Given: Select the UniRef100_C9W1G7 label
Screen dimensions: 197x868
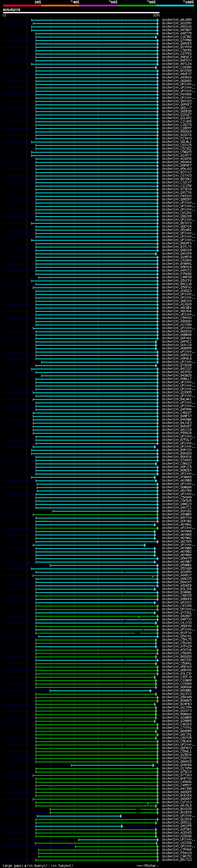Looking at the screenshot, I should [x=177, y=463].
